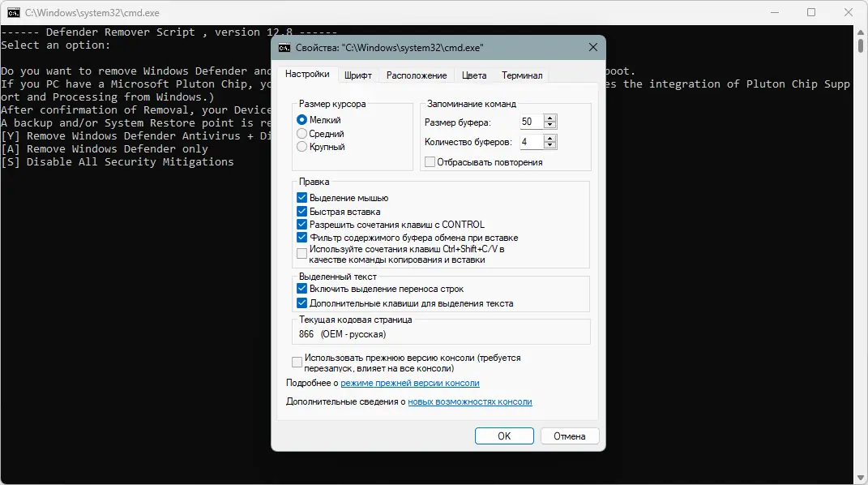This screenshot has height=485, width=868.
Task: Click the Размер буфера value field
Action: click(532, 122)
